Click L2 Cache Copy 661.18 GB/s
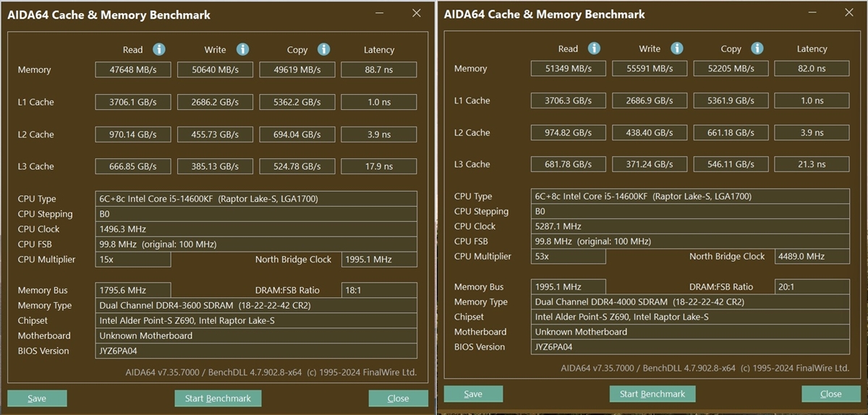The height and width of the screenshot is (415, 868). tap(731, 132)
